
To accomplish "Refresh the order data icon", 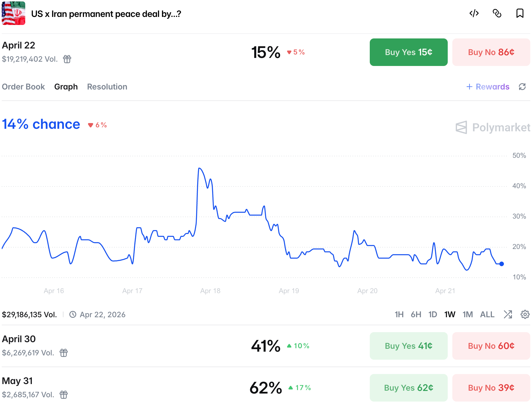I will [522, 87].
